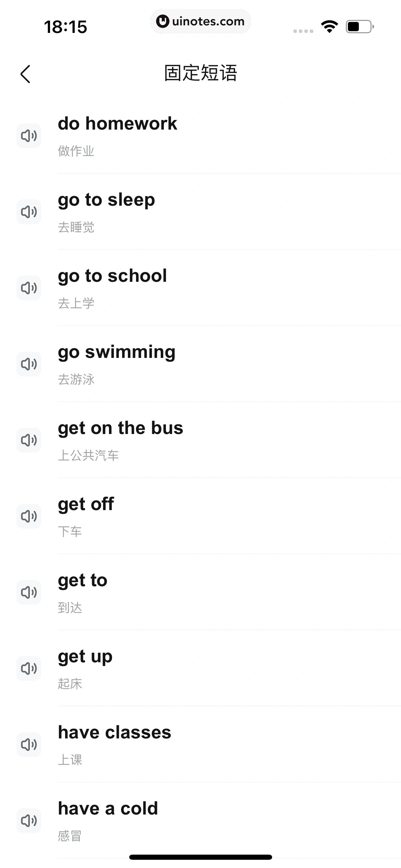Open phrase 'go to school'
The width and height of the screenshot is (401, 868).
coord(112,276)
